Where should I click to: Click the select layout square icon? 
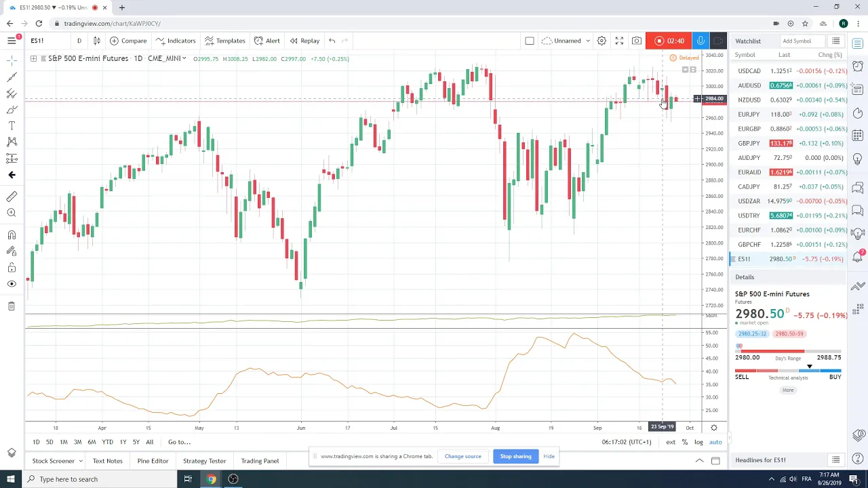[x=530, y=41]
